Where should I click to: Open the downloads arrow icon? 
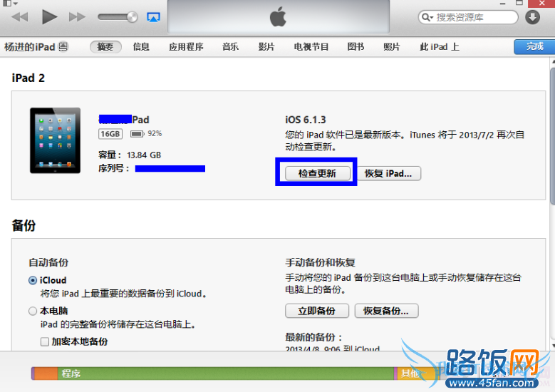[532, 17]
